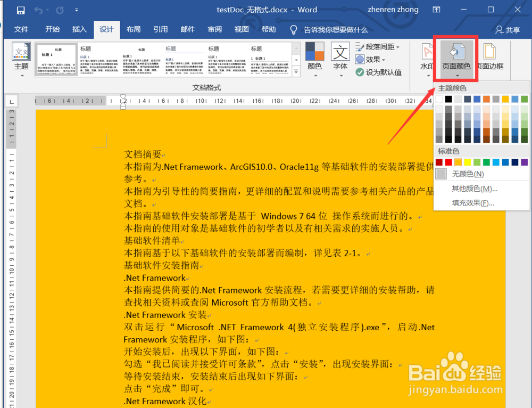Switch to the 审阅 ribbon tab
Viewport: 532px width, 408px height.
[215, 29]
